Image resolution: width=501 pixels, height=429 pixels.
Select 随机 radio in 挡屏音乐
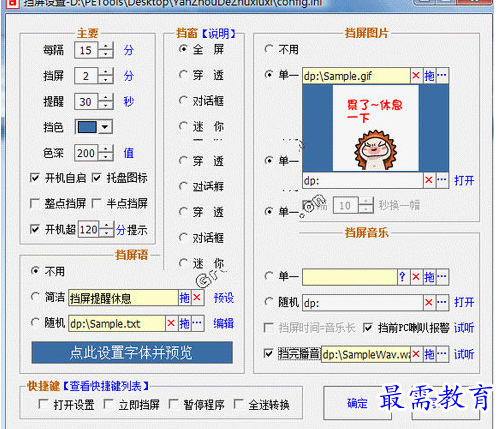[269, 302]
